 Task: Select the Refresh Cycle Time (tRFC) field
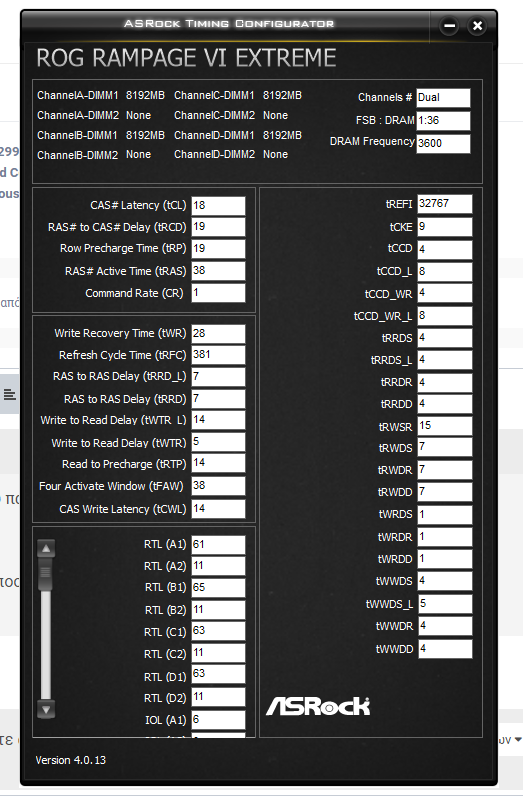(218, 355)
